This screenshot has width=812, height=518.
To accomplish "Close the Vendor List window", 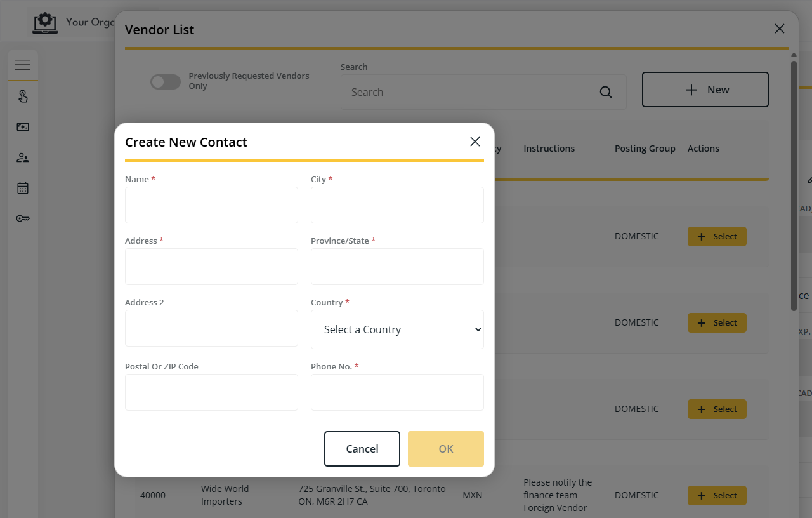I will pos(780,29).
